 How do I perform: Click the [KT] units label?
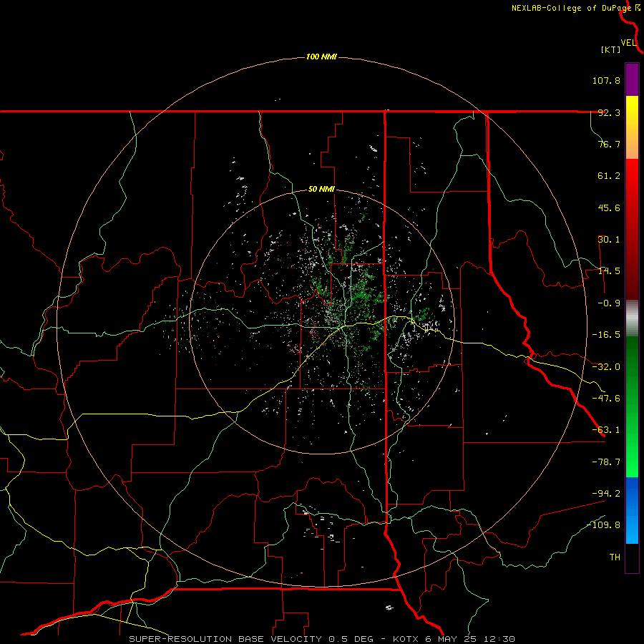tap(611, 49)
